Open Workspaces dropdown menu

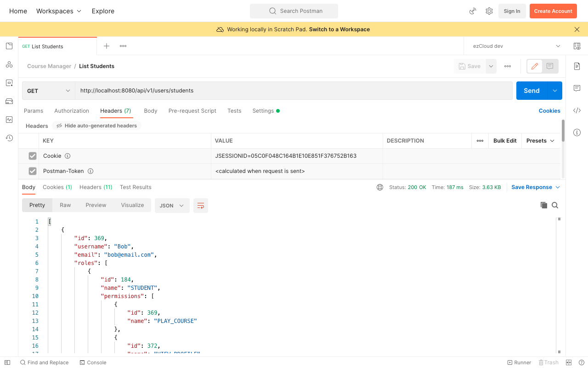click(59, 11)
